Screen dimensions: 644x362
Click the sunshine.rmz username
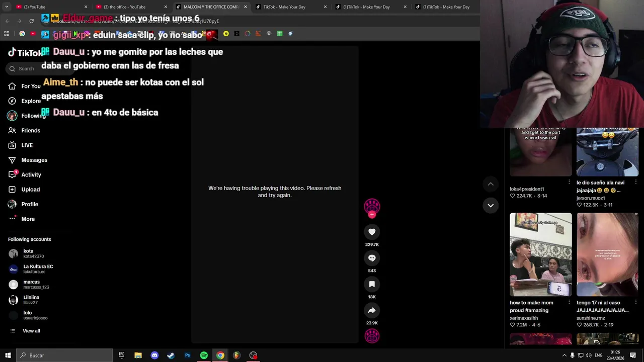pyautogui.click(x=591, y=318)
